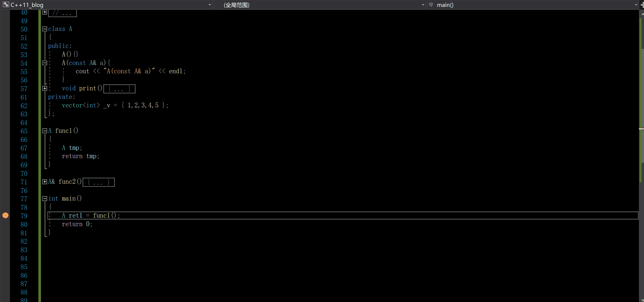Image resolution: width=644 pixels, height=302 pixels.
Task: Collapse the int main() function
Action: (x=45, y=199)
